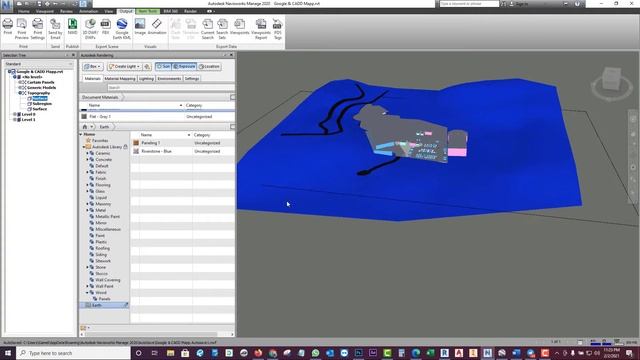
Task: Expand the Level 0 tree node
Action: 14,114
